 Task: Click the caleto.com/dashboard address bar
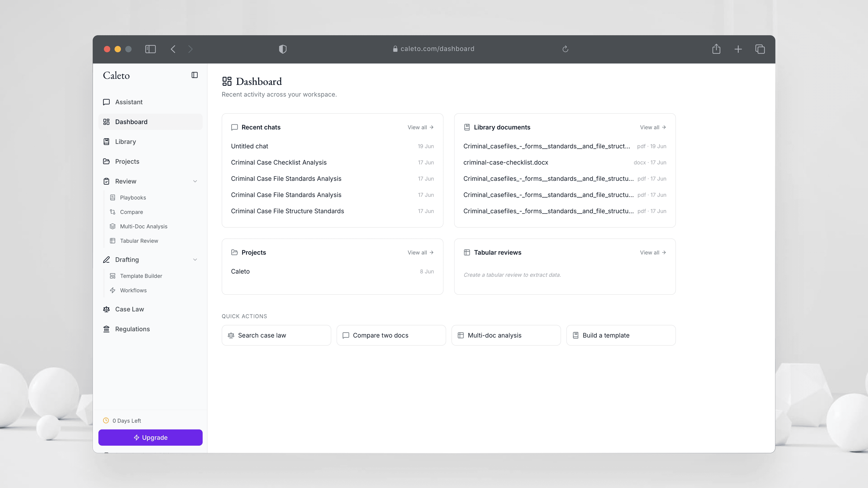click(x=433, y=49)
